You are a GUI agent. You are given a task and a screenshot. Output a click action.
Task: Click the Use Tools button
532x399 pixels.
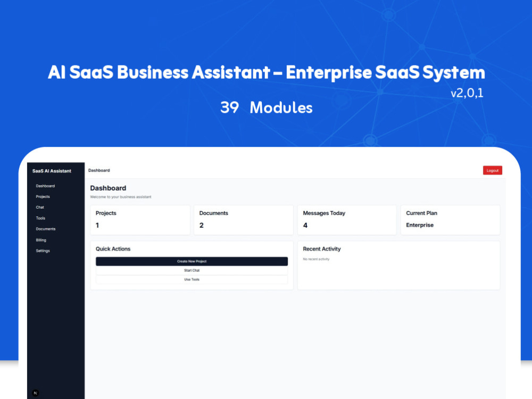(192, 280)
